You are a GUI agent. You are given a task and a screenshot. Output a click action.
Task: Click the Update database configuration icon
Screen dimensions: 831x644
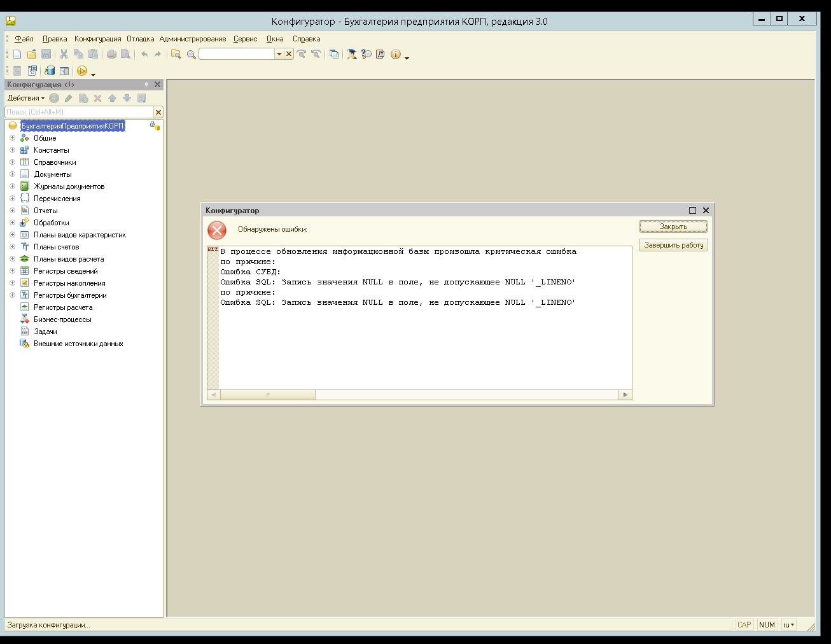(x=50, y=71)
